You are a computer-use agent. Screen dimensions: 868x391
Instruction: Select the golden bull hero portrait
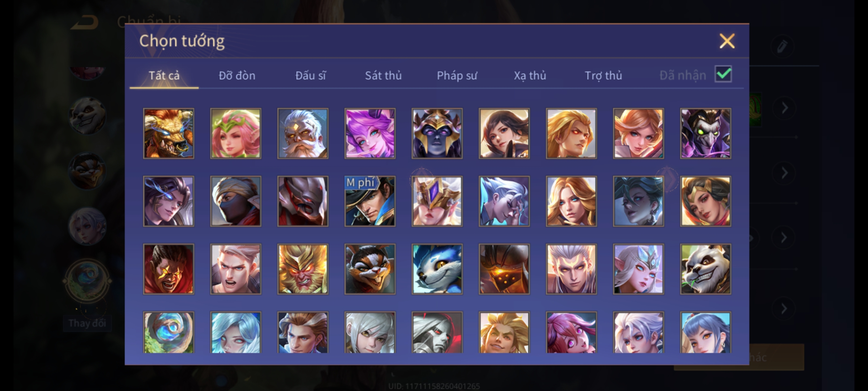coord(169,134)
